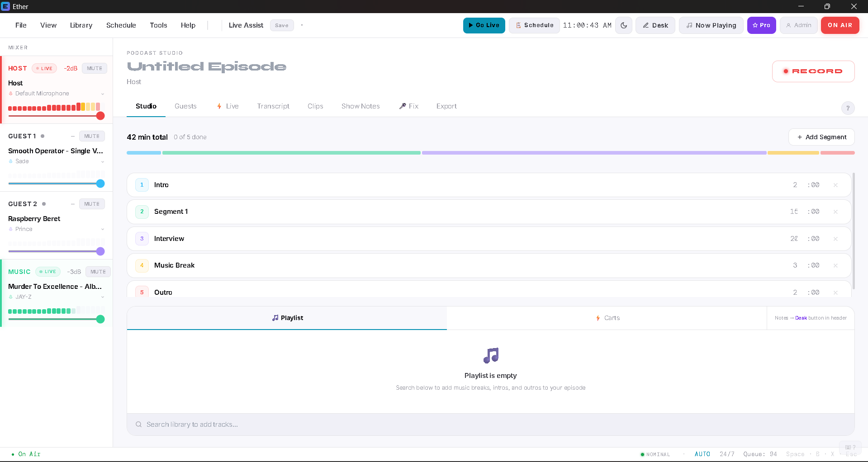Remove the Intro segment via its X
The image size is (868, 462).
pos(835,185)
